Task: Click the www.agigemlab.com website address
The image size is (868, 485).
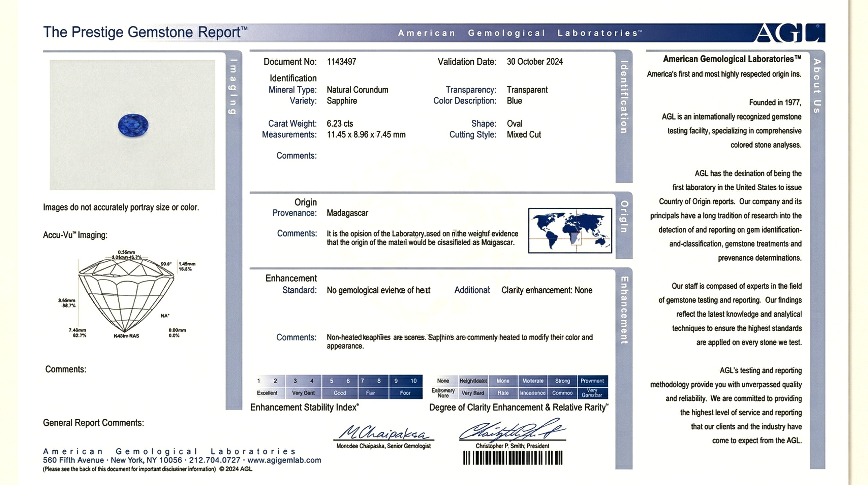Action: [284, 460]
